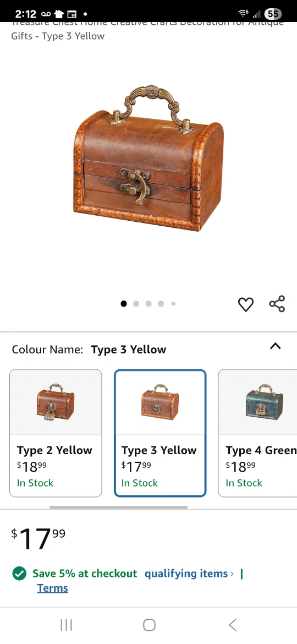Tap the main treasure chest product image
This screenshot has width=297, height=644.
click(148, 158)
